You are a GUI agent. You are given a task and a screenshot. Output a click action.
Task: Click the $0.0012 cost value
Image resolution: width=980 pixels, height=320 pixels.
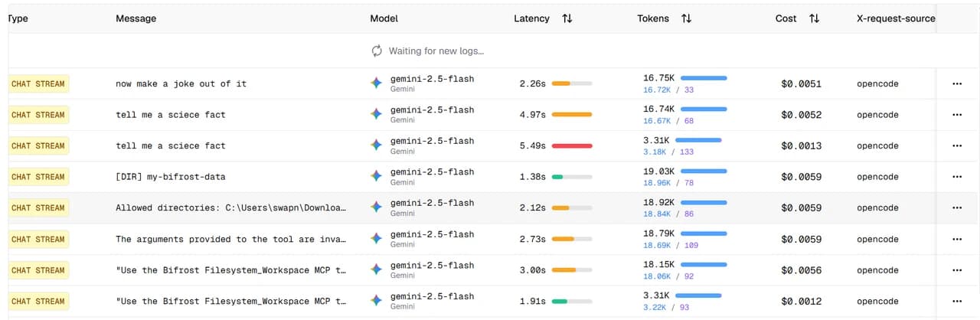[801, 301]
